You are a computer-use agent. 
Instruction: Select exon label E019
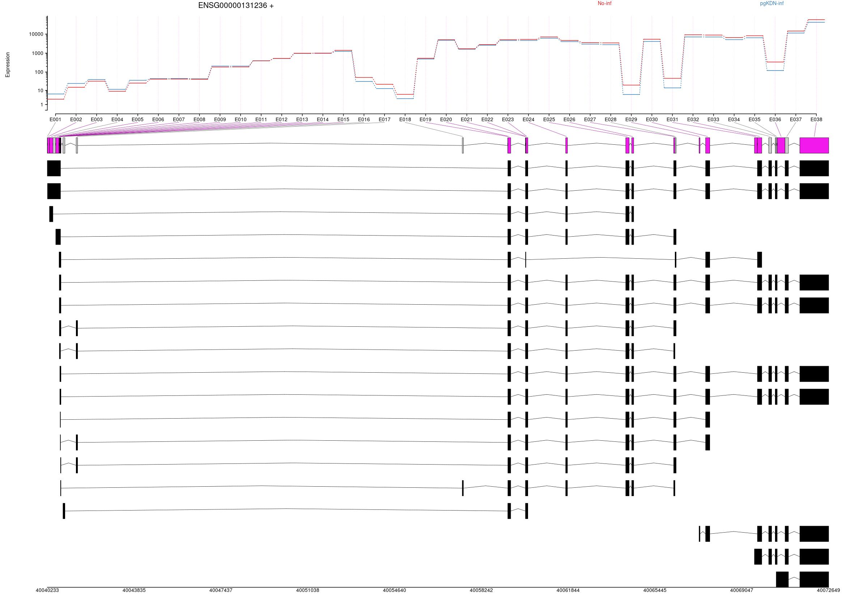point(425,120)
